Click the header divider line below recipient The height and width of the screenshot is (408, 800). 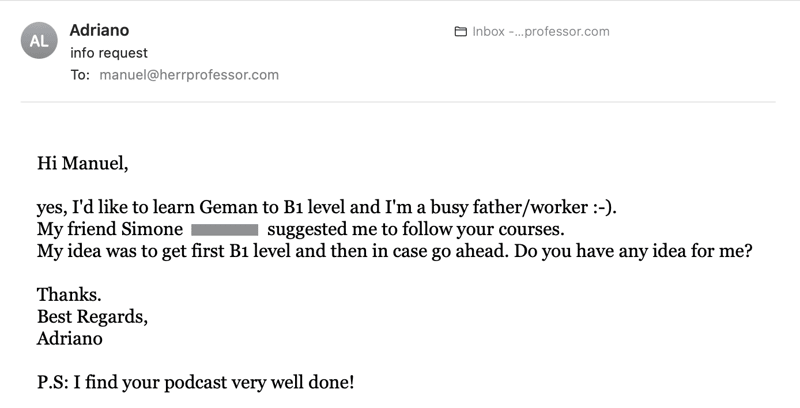[x=398, y=102]
